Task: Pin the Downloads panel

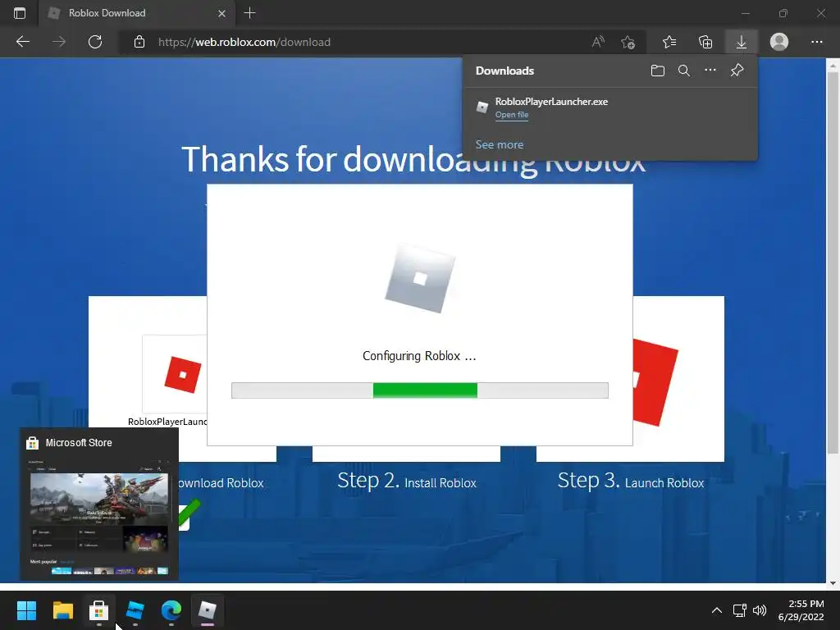Action: click(737, 71)
